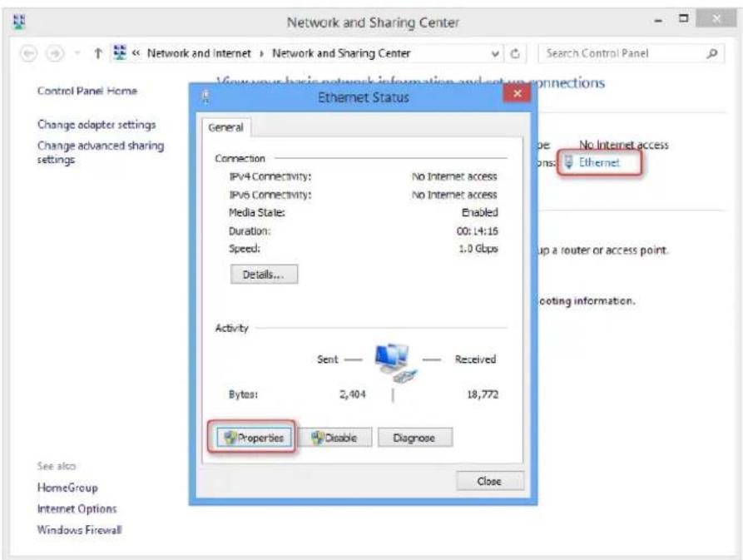Open Windows Firewall link
743x560 pixels.
pyautogui.click(x=79, y=530)
